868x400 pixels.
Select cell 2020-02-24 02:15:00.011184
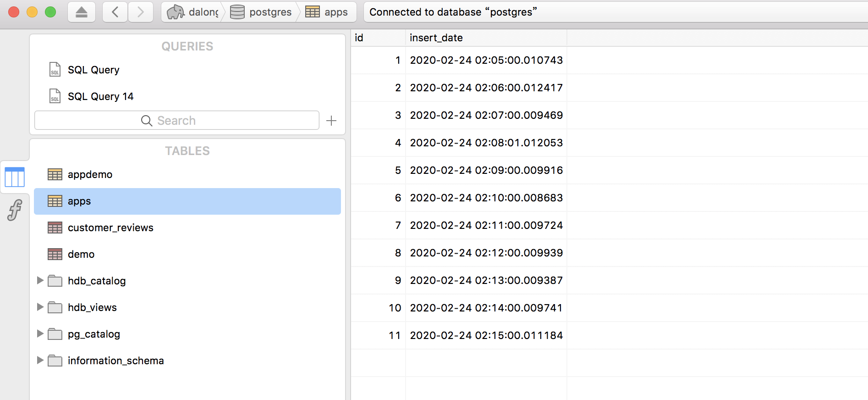pyautogui.click(x=486, y=335)
